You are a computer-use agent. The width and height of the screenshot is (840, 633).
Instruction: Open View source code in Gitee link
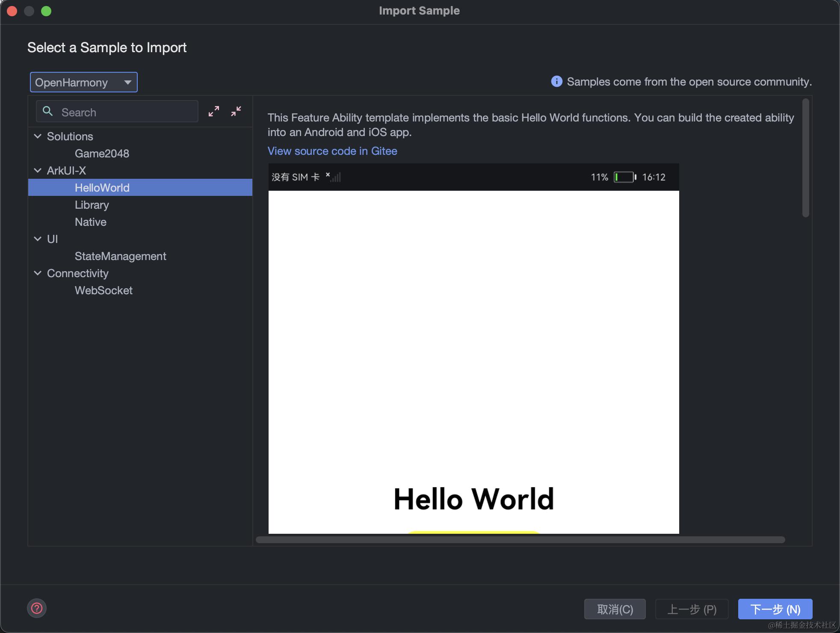[x=332, y=151]
